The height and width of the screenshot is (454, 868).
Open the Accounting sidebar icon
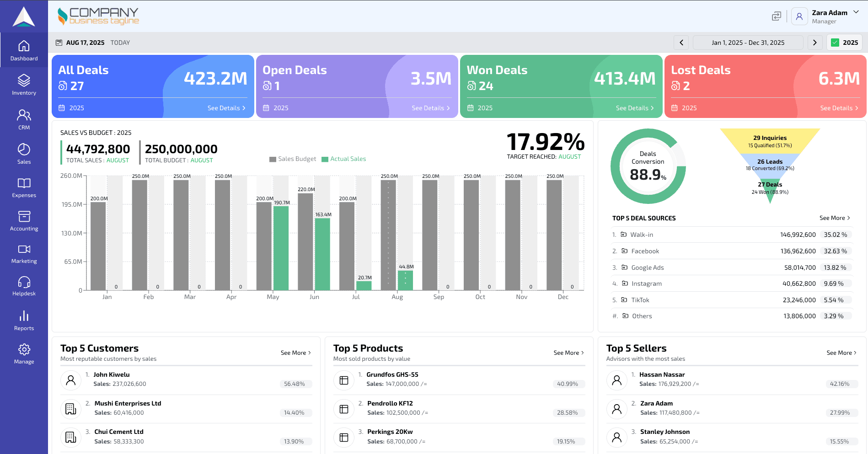[x=24, y=217]
